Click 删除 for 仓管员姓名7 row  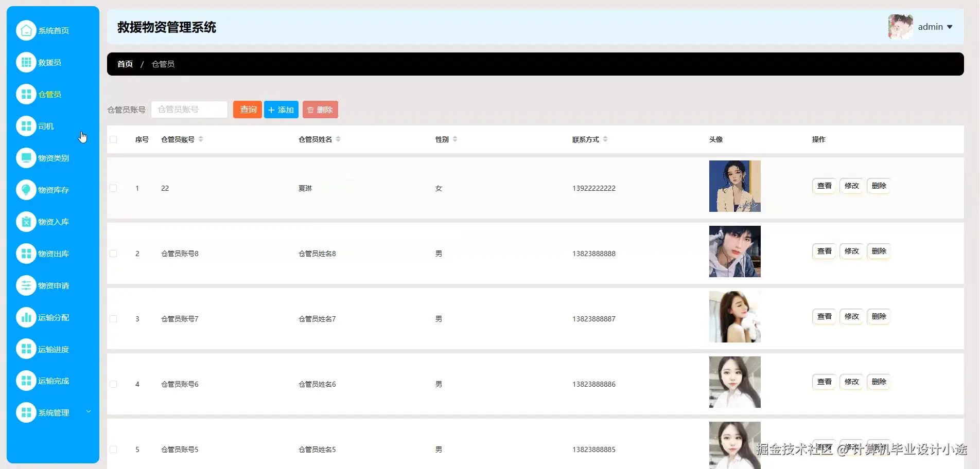tap(879, 316)
